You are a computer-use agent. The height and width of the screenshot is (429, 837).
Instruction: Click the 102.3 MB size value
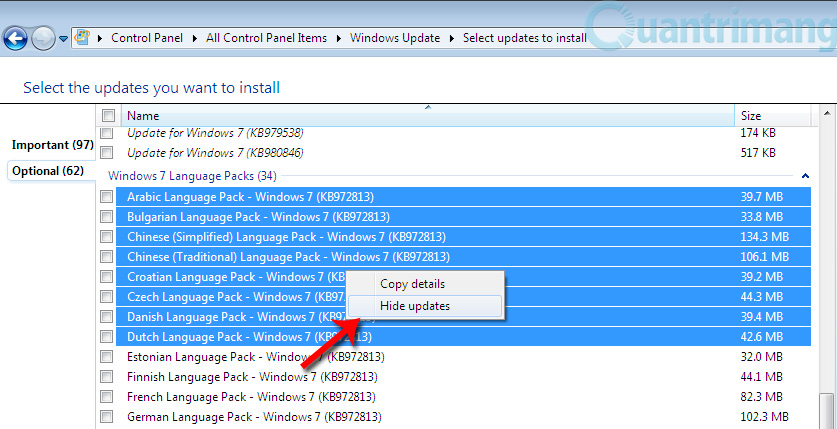(x=764, y=416)
